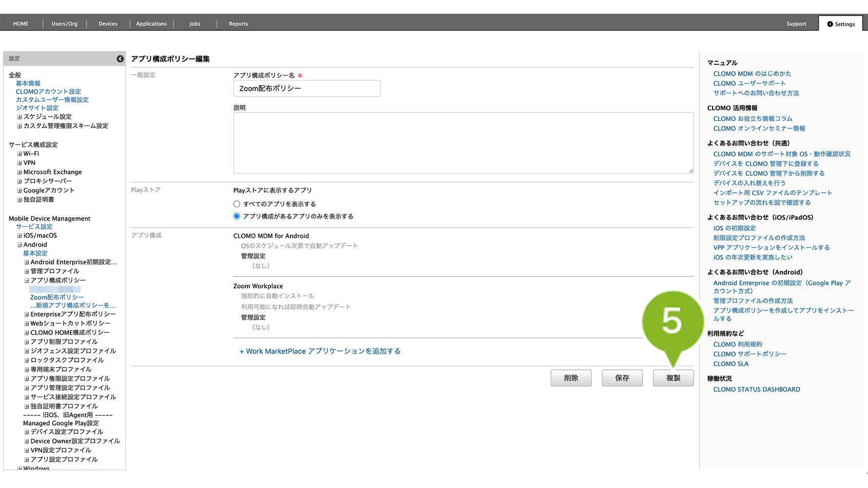Open CLOMO ユーザーサポート link

749,83
